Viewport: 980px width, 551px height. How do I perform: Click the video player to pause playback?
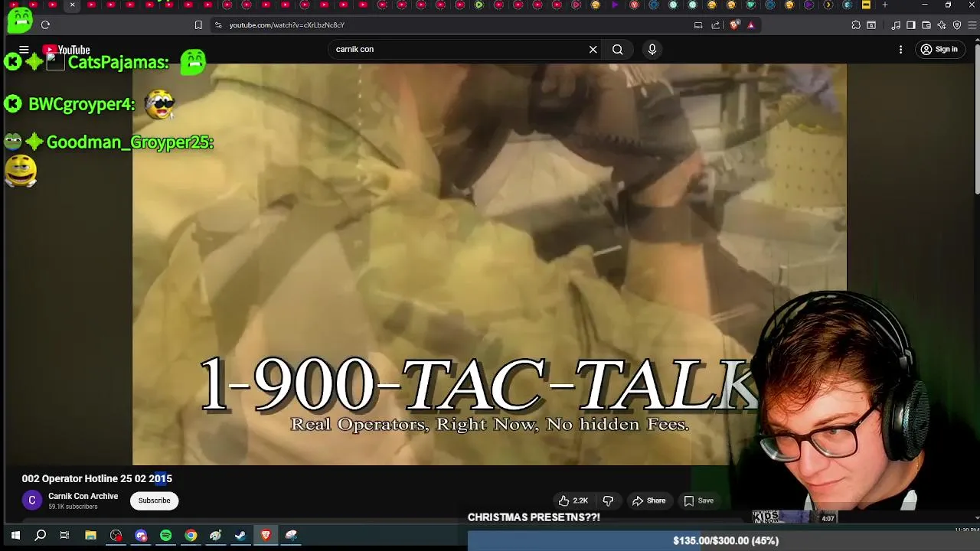490,264
